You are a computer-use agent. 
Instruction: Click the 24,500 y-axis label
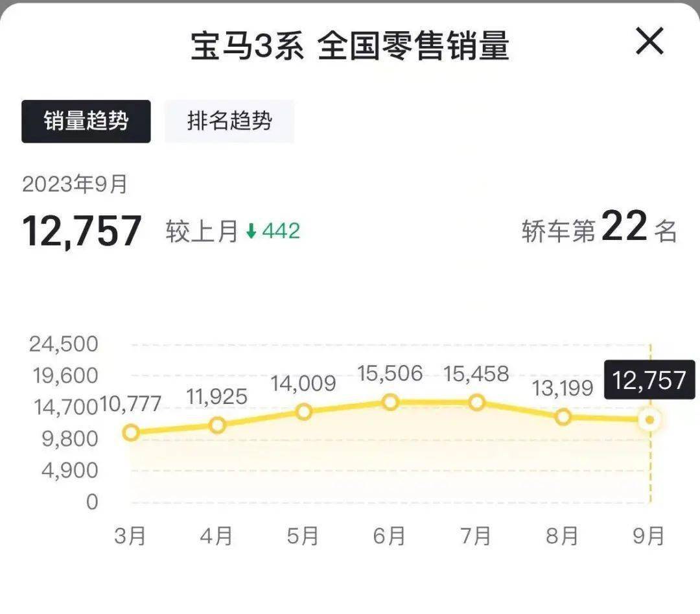[64, 344]
